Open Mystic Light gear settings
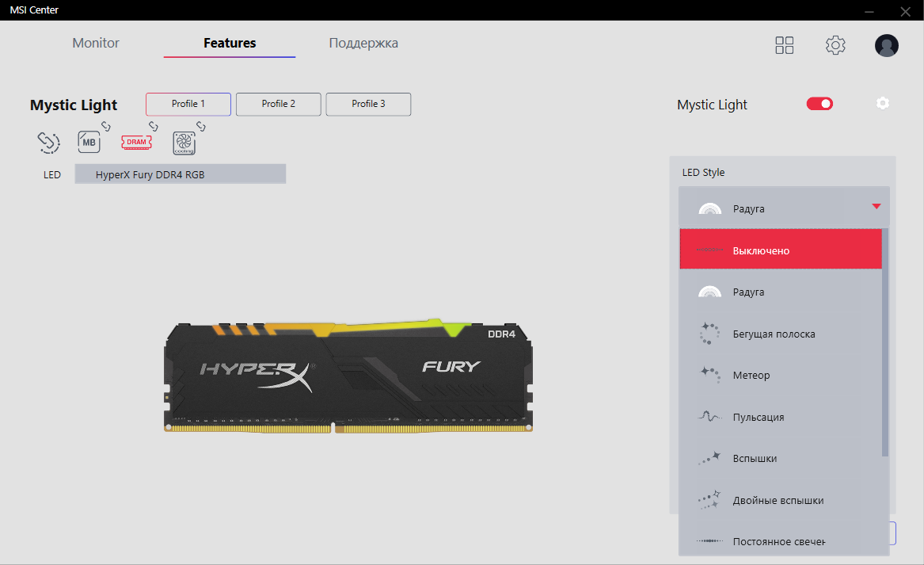Viewport: 924px width, 565px height. tap(882, 103)
